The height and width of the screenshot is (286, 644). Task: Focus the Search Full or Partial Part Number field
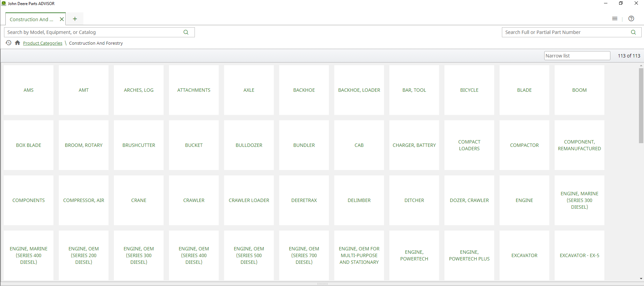point(571,32)
